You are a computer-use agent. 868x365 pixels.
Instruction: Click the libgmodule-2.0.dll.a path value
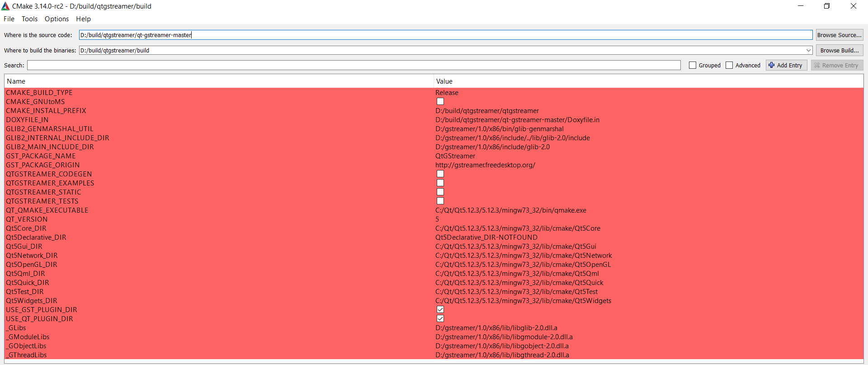(x=504, y=337)
